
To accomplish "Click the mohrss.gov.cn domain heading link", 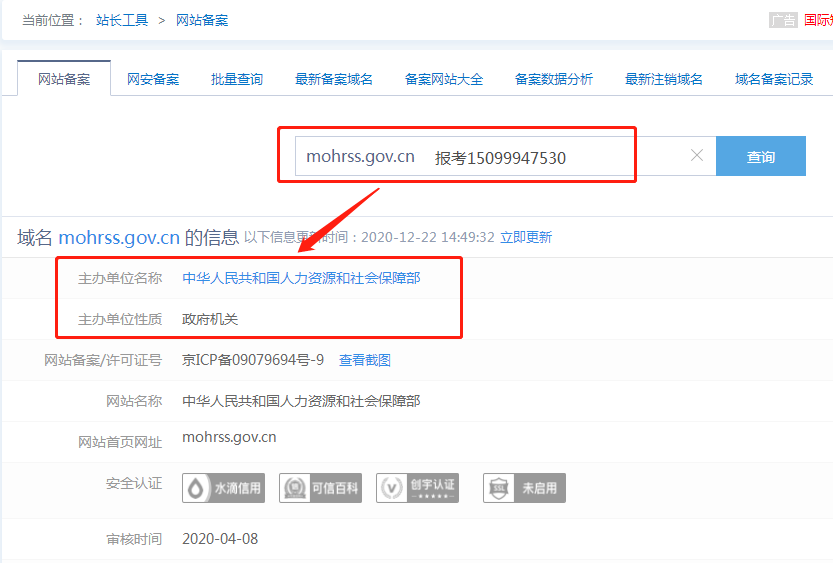I will pos(119,237).
